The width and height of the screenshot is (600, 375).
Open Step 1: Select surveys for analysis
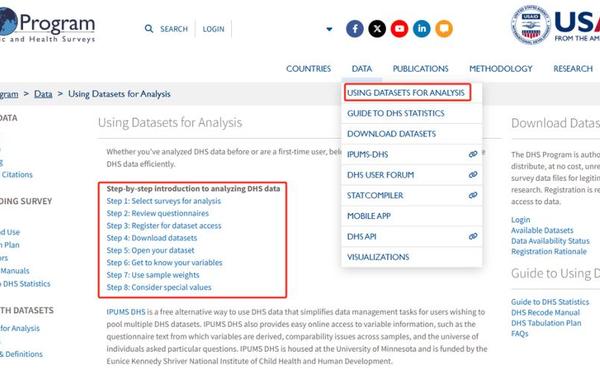(x=164, y=201)
